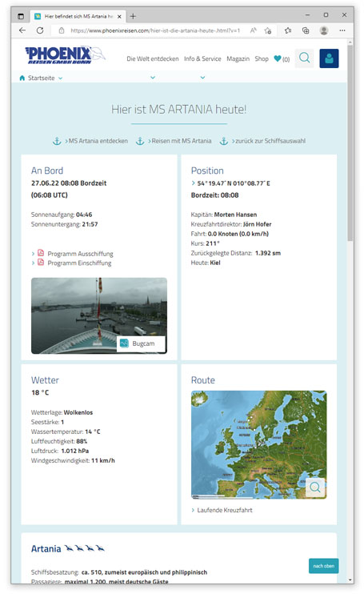
Task: Click the Europe route map image
Action: (259, 445)
